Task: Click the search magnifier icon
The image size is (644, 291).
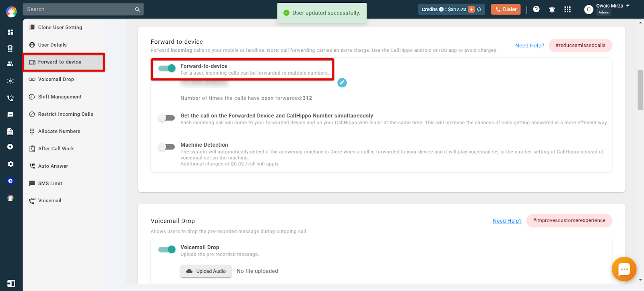Action: coord(137,9)
